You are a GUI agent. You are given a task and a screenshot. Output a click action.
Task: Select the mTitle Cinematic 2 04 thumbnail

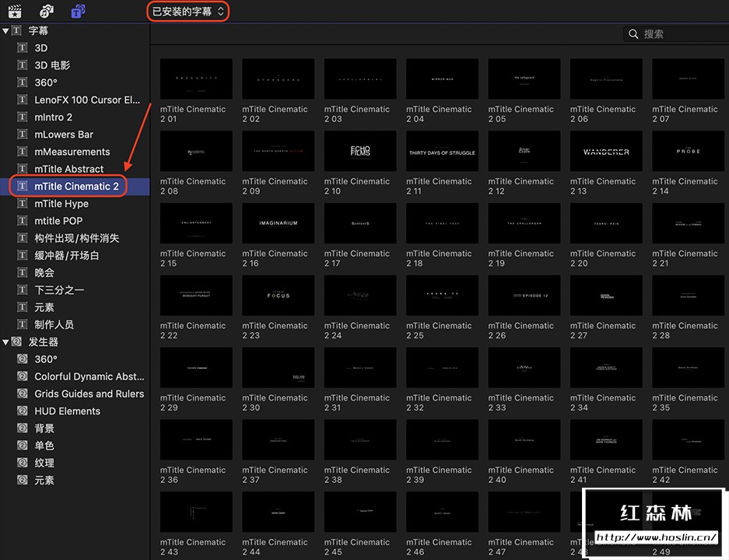[442, 79]
